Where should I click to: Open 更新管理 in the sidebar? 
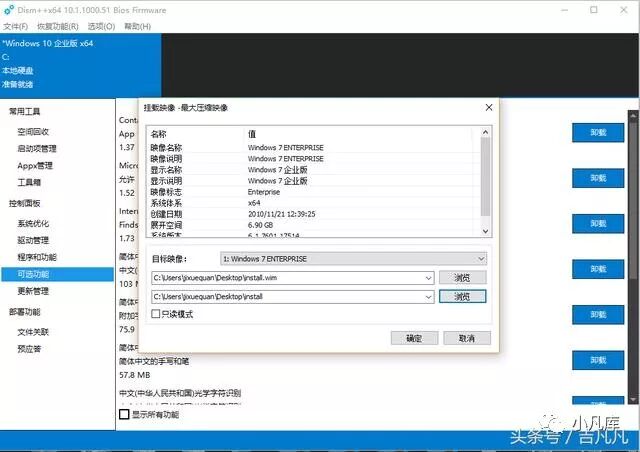click(33, 291)
